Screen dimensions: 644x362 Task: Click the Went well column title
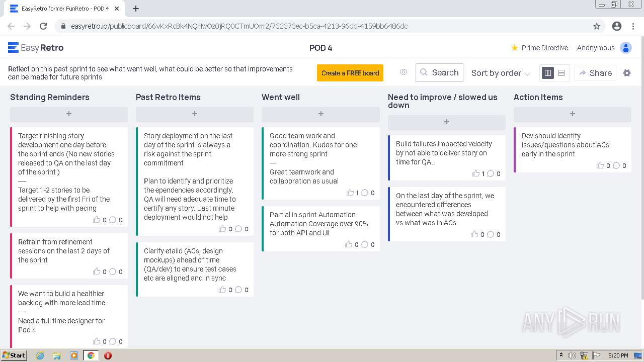(x=281, y=97)
